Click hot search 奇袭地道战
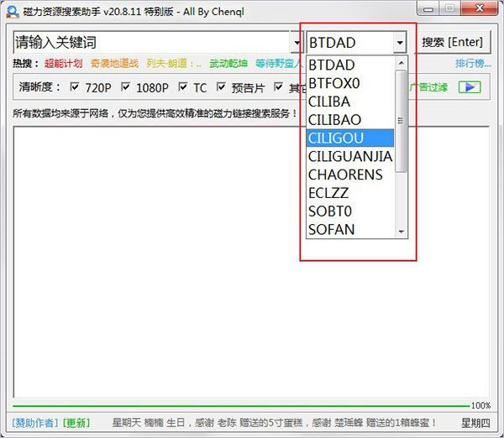Screen dimensions: 504x438 click(114, 63)
